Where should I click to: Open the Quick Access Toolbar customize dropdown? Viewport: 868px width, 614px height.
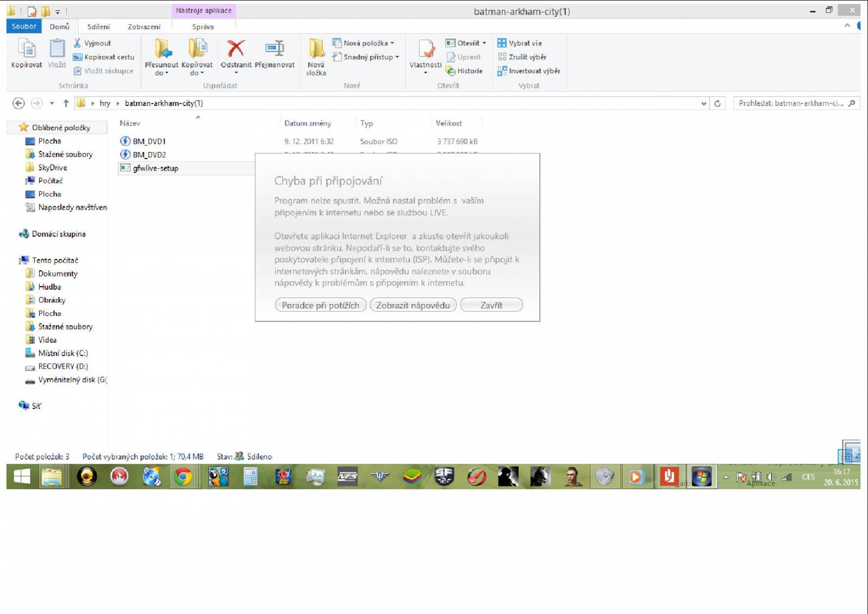tap(58, 11)
